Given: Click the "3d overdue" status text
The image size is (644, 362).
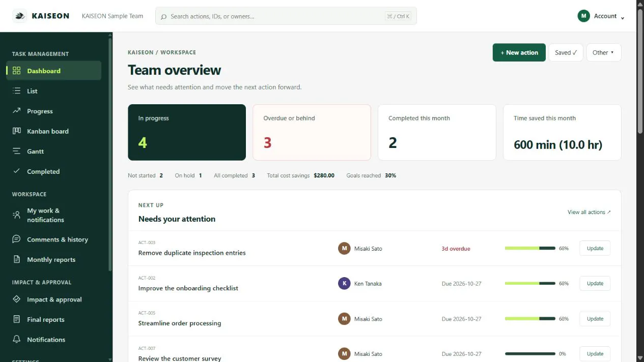Looking at the screenshot, I should coord(456,249).
